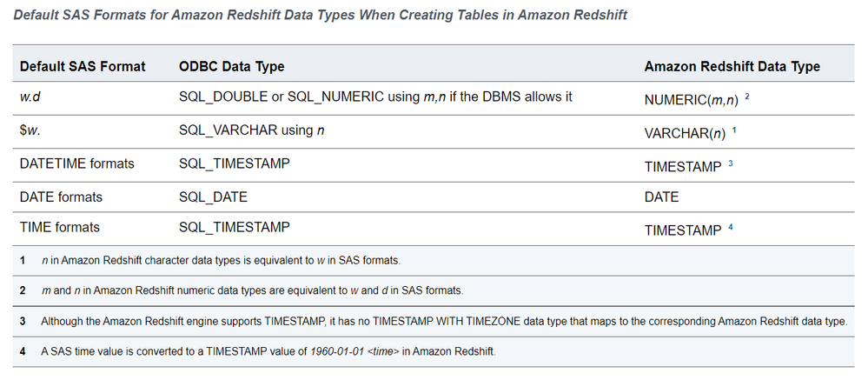Follow footnote 3 marker beside TIMESTAMP

731,163
